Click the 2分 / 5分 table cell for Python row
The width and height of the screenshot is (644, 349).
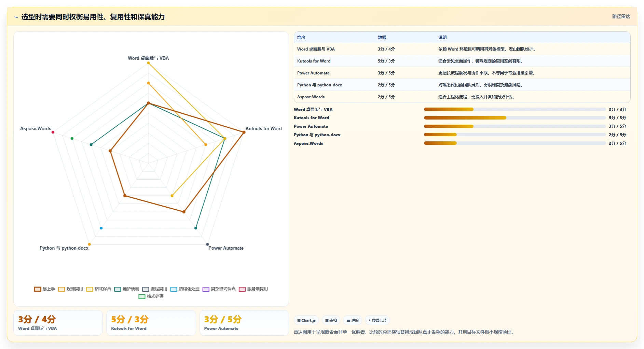[386, 85]
